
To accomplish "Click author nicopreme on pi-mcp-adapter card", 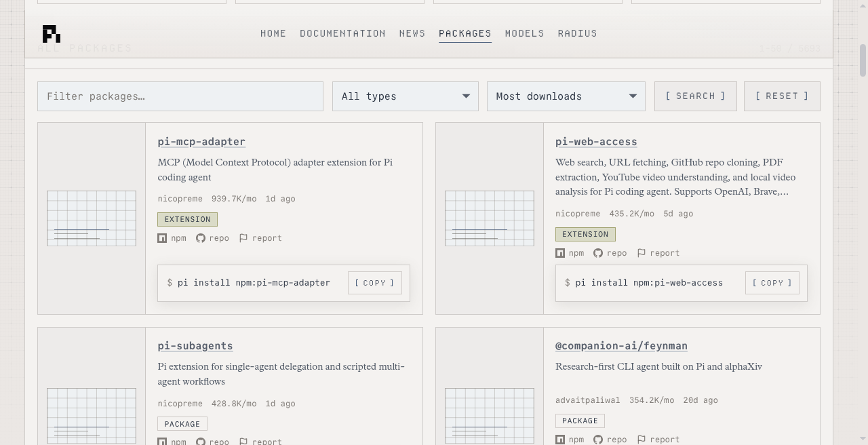I will tap(180, 199).
